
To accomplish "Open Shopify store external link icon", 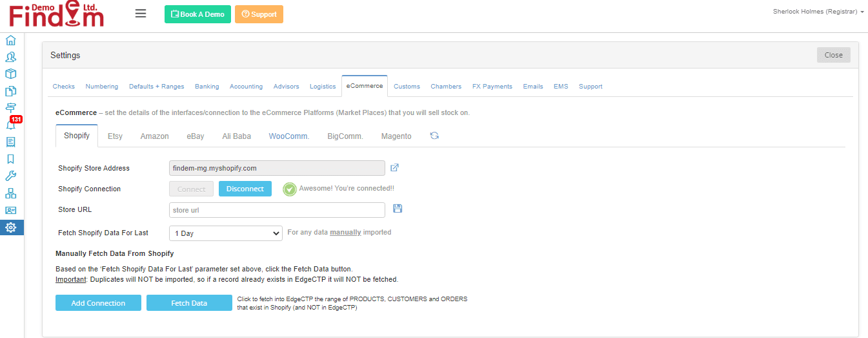I will (x=395, y=168).
